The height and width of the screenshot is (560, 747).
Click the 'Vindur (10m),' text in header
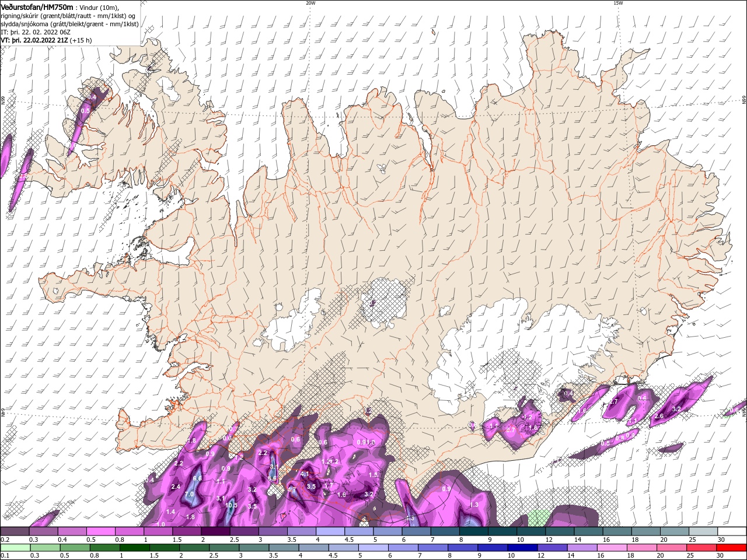(99, 7)
